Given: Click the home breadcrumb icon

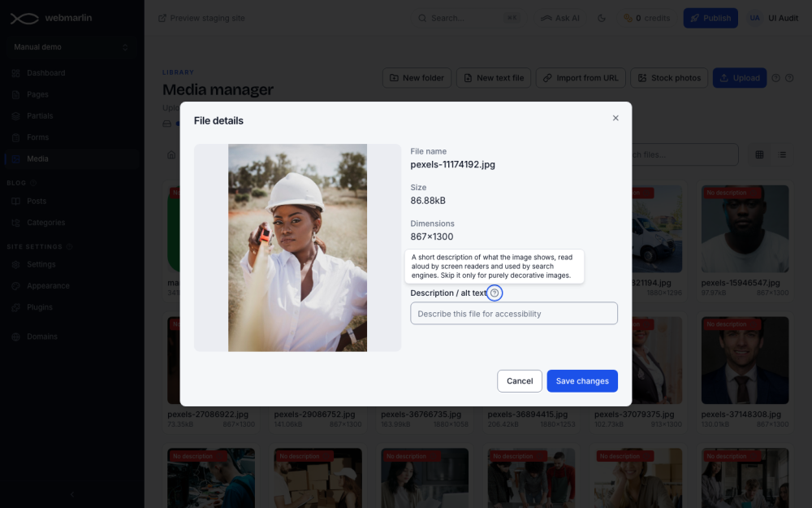Looking at the screenshot, I should pyautogui.click(x=171, y=154).
